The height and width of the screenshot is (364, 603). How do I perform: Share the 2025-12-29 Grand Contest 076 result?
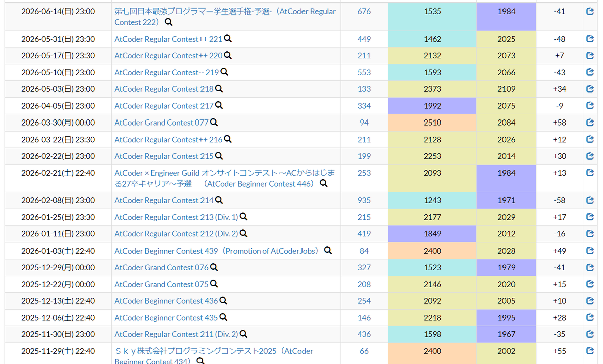(590, 267)
